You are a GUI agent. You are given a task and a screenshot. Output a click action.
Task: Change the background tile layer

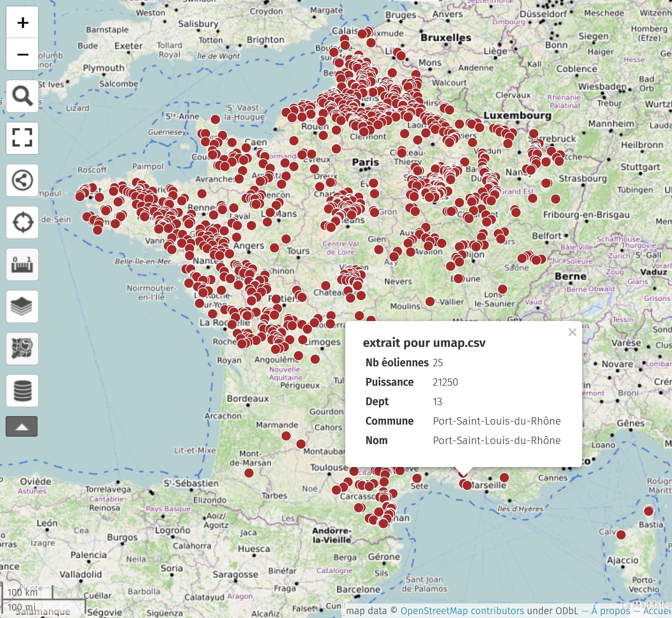tap(22, 349)
